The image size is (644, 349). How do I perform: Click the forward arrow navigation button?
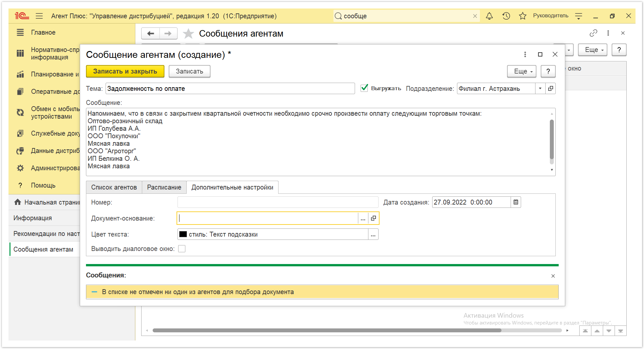[168, 33]
